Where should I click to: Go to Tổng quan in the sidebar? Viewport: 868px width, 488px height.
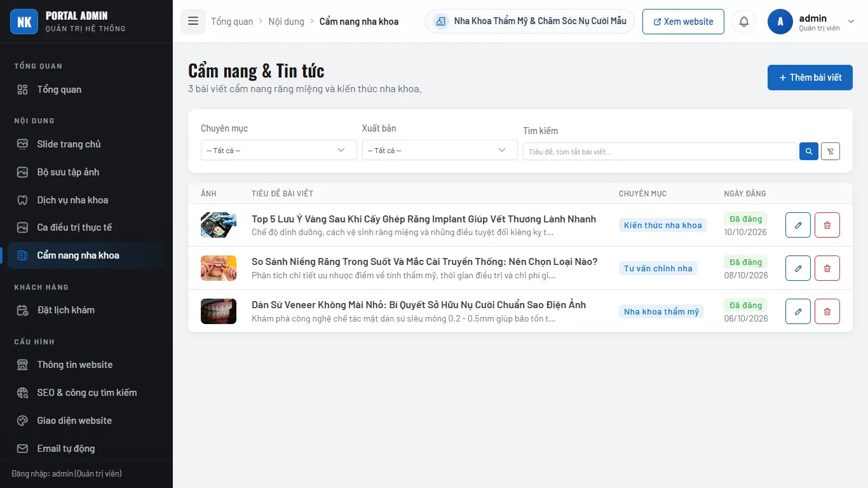pos(86,90)
